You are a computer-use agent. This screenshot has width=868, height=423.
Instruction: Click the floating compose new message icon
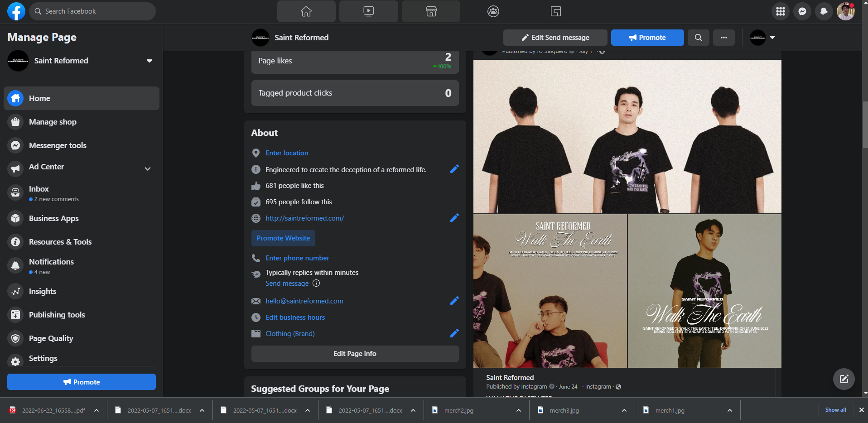point(844,379)
